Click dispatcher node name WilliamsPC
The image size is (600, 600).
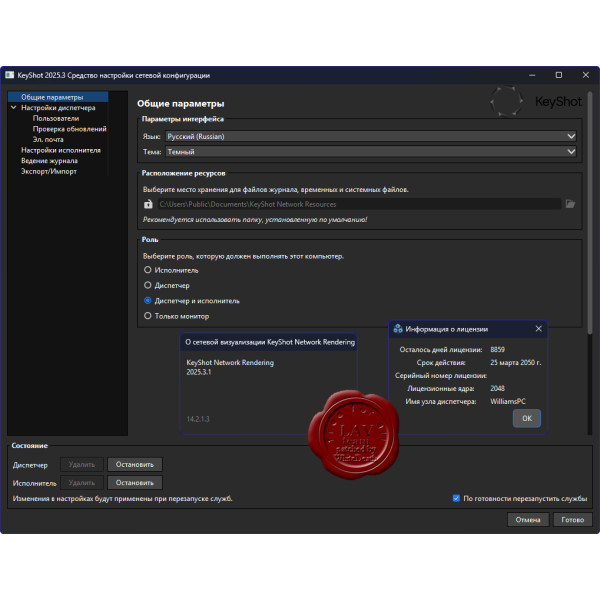[508, 401]
